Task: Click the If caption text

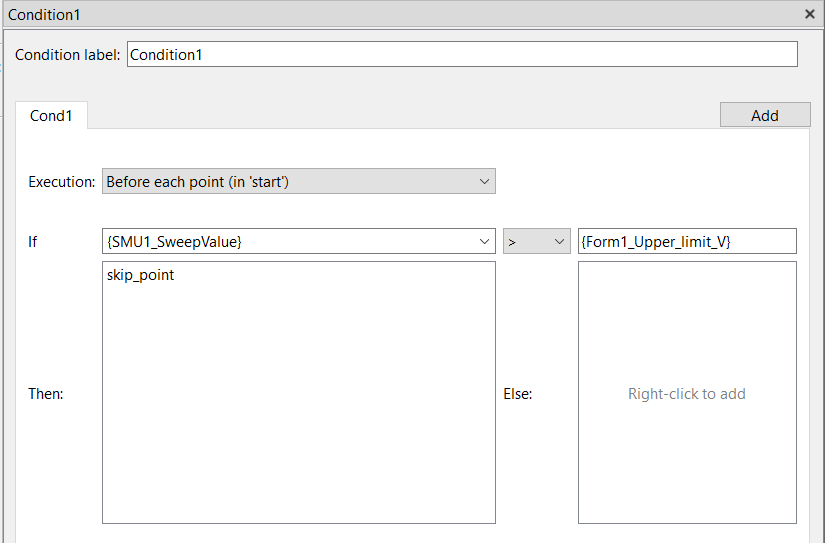Action: [x=33, y=242]
